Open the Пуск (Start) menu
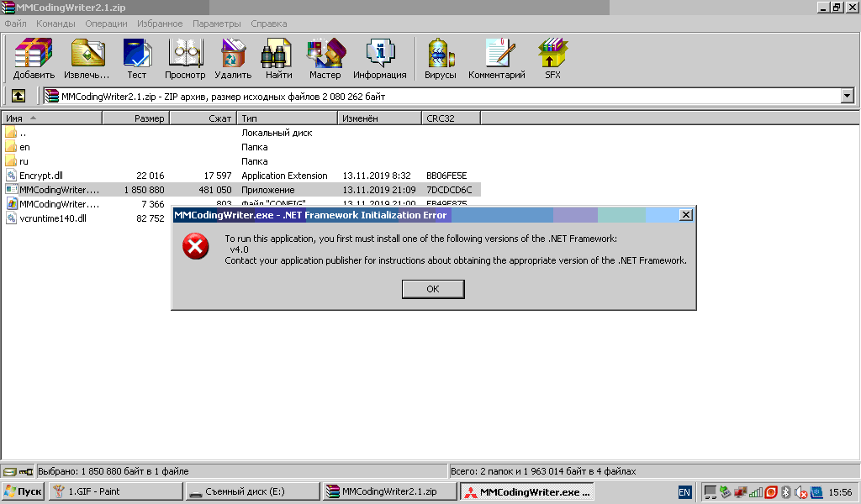The height and width of the screenshot is (504, 861). [x=23, y=491]
